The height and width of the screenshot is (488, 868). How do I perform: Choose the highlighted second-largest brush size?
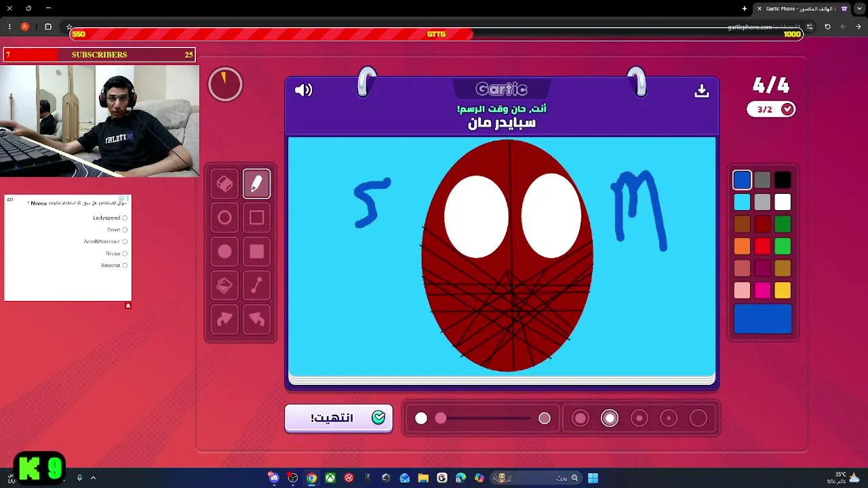[610, 418]
